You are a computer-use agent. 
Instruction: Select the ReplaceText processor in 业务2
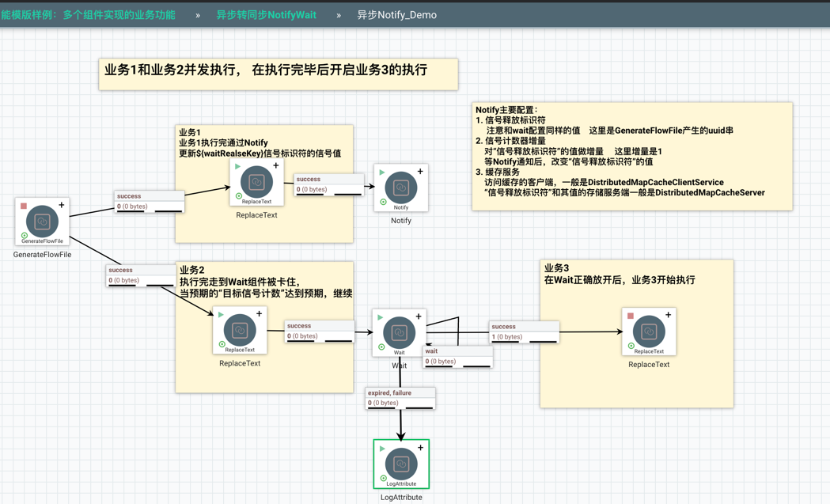coord(240,330)
